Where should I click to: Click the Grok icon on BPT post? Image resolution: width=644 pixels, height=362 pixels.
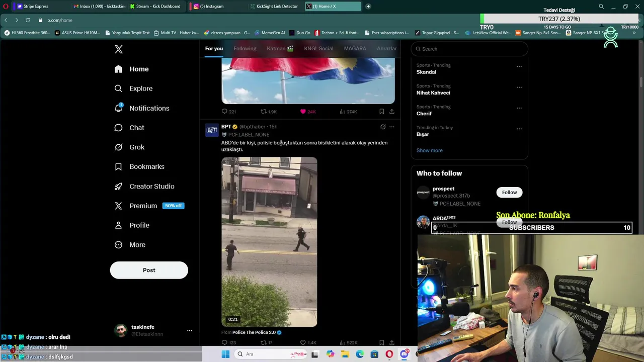coord(383,127)
